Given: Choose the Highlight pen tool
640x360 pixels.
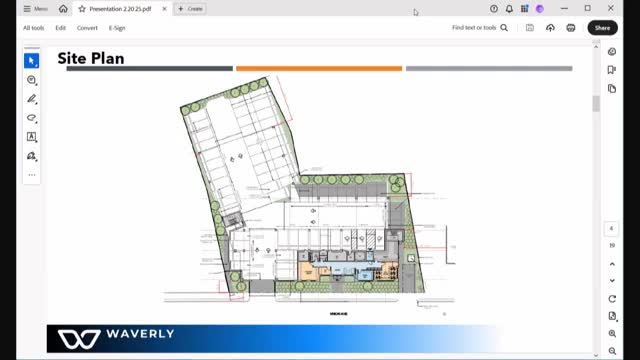Looking at the screenshot, I should point(31,99).
